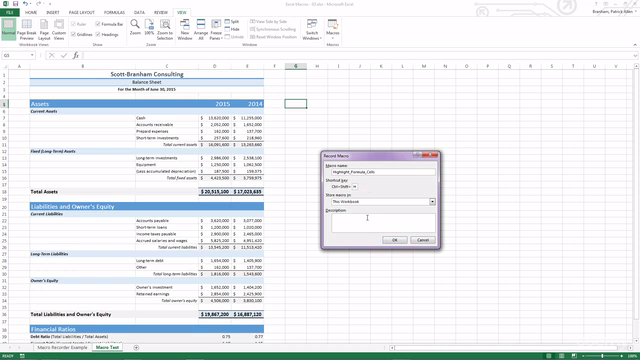
Task: Click the Name Box showing G5
Action: click(x=16, y=56)
